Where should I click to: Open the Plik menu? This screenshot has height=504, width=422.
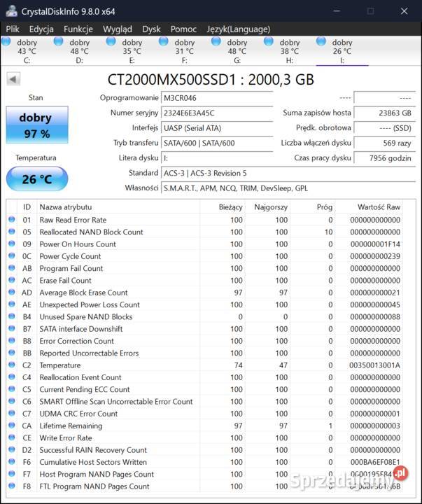click(x=13, y=29)
